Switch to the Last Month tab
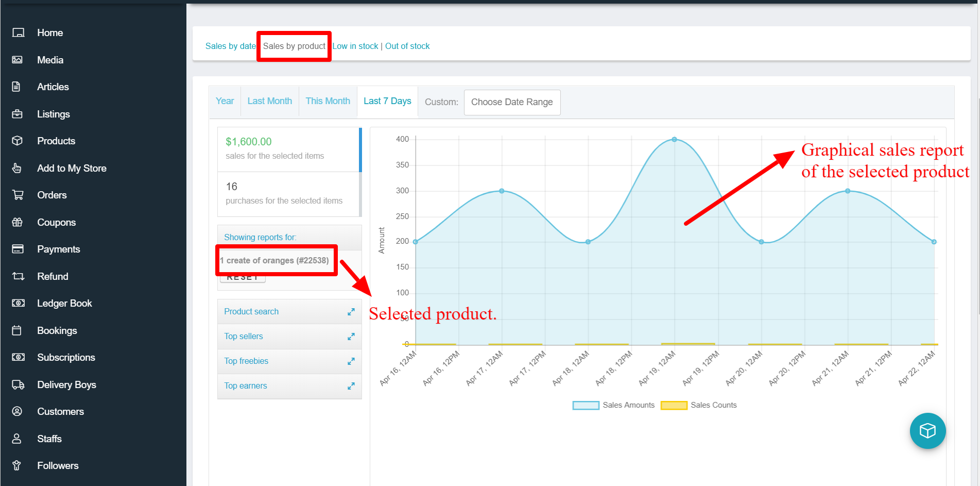The width and height of the screenshot is (980, 486). point(269,101)
